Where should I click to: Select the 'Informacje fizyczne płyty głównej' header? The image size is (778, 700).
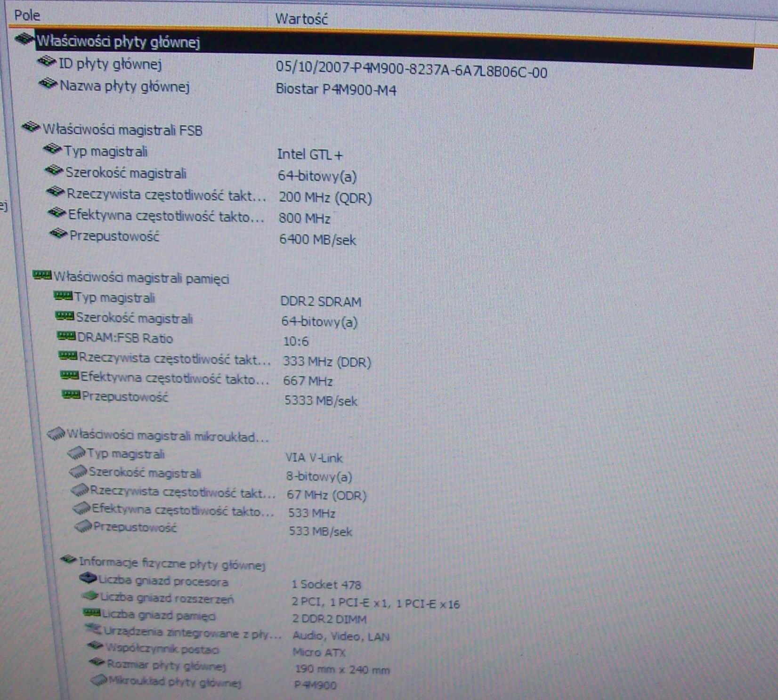click(172, 563)
